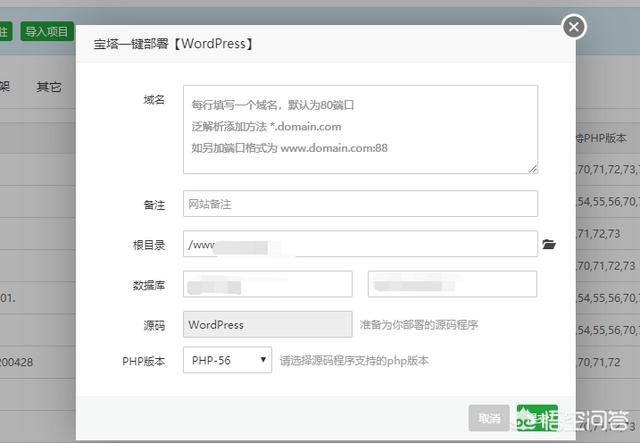This screenshot has width=640, height=443.
Task: Click the 70,71,72 table cell
Action: pyautogui.click(x=598, y=362)
